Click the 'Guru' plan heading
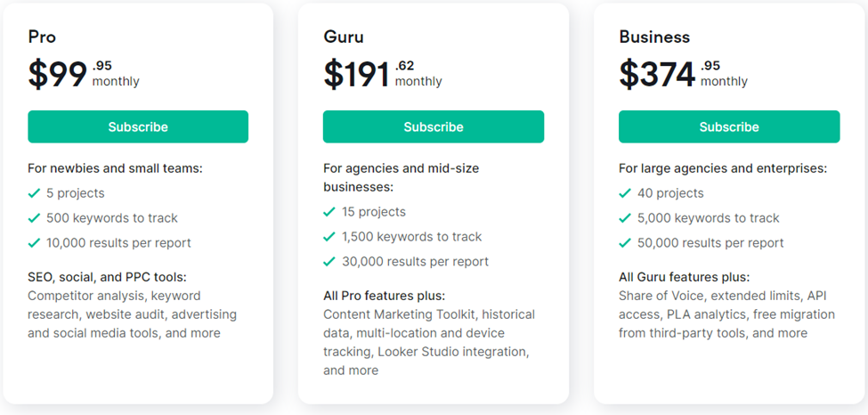Image resolution: width=868 pixels, height=415 pixels. [x=344, y=37]
